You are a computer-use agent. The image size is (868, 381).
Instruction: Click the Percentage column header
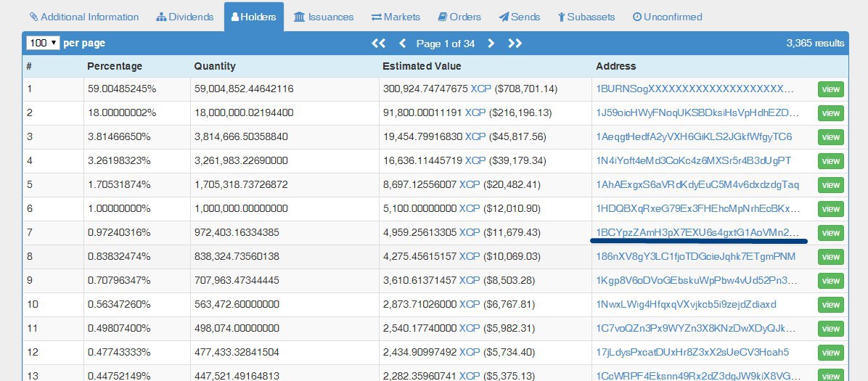(115, 66)
